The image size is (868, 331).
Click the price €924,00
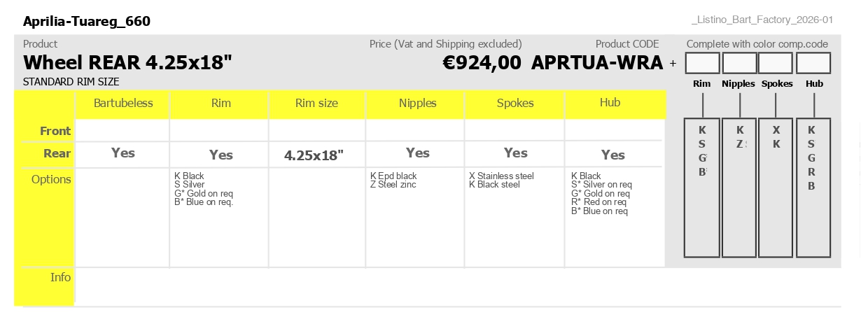click(x=482, y=62)
